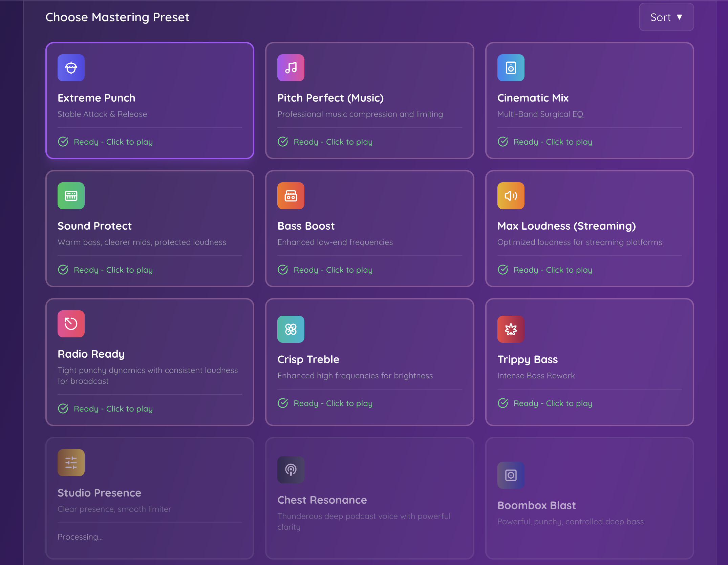Click Ready - Click to play on Trippy Bass
The width and height of the screenshot is (728, 565).
pyautogui.click(x=553, y=403)
